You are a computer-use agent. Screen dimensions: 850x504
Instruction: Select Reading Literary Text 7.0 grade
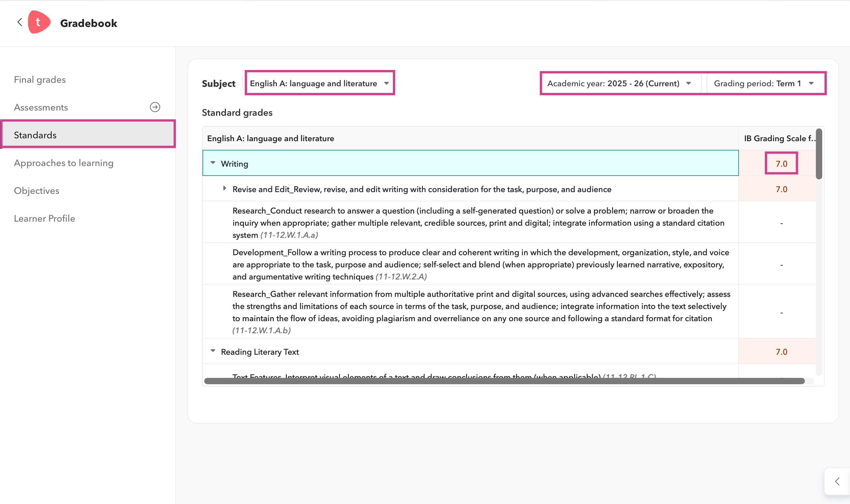coord(781,352)
